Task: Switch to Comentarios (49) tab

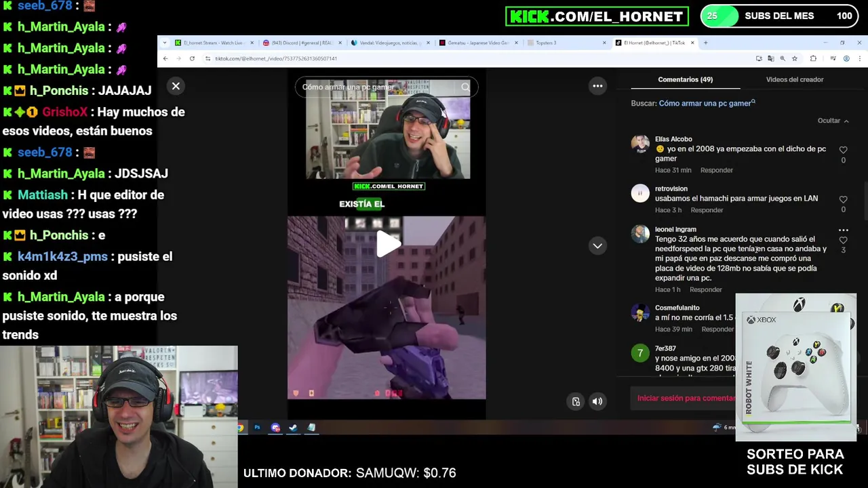Action: click(x=685, y=79)
